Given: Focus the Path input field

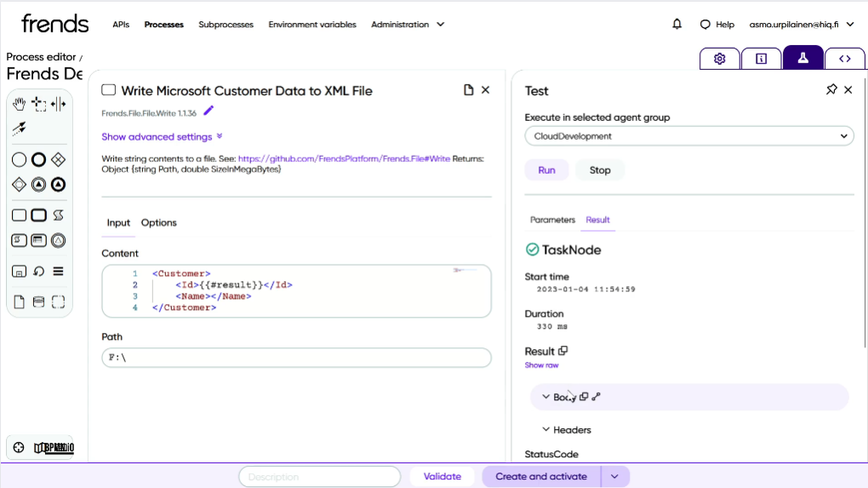Looking at the screenshot, I should pyautogui.click(x=296, y=358).
